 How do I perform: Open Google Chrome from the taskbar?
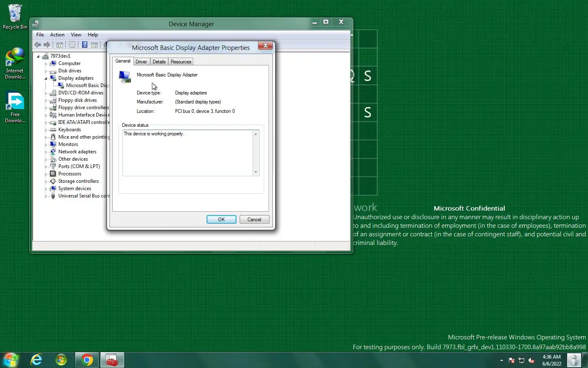[x=87, y=360]
